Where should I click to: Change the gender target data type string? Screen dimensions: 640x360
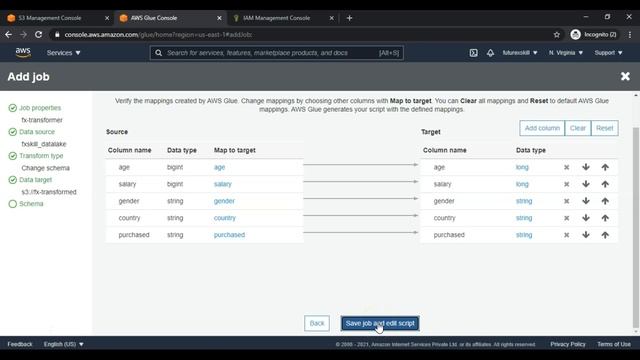click(524, 201)
